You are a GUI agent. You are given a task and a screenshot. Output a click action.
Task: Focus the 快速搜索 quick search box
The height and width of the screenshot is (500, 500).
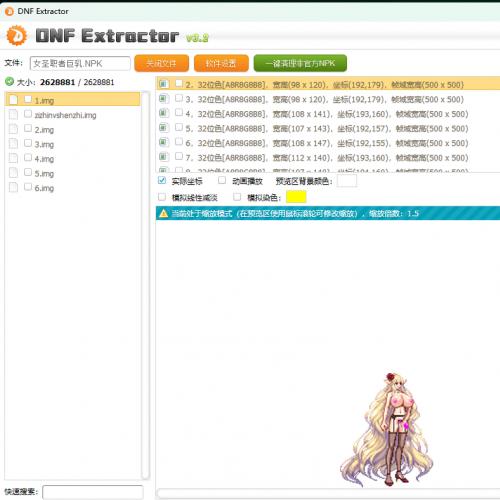coord(93,492)
